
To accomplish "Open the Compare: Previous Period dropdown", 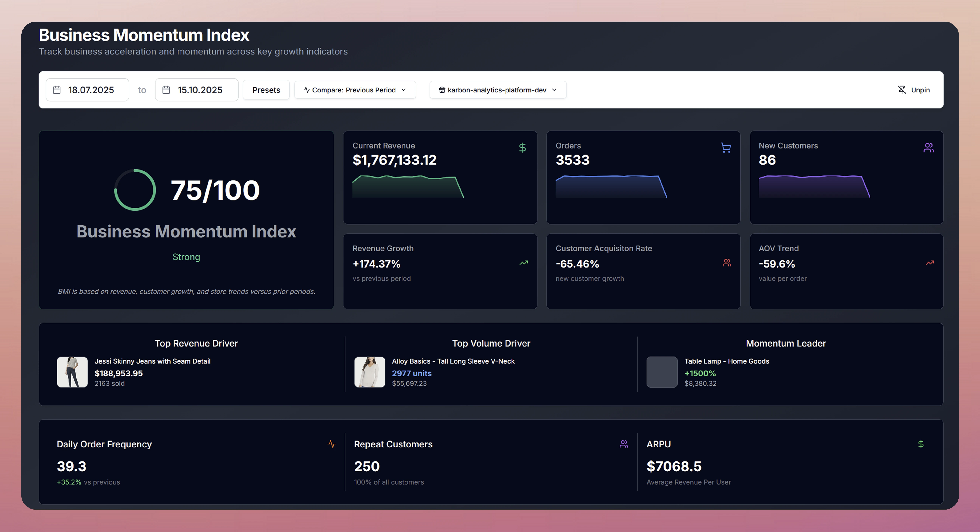I will pos(355,90).
